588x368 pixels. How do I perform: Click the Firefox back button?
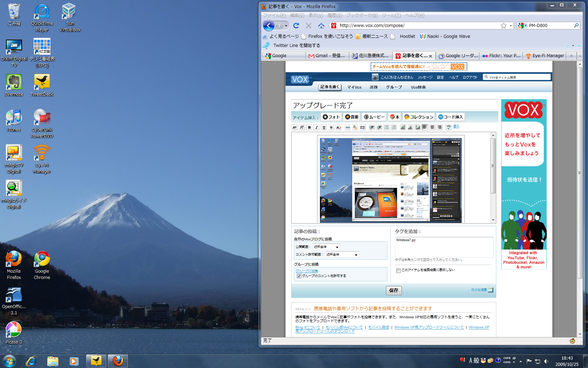(x=268, y=26)
